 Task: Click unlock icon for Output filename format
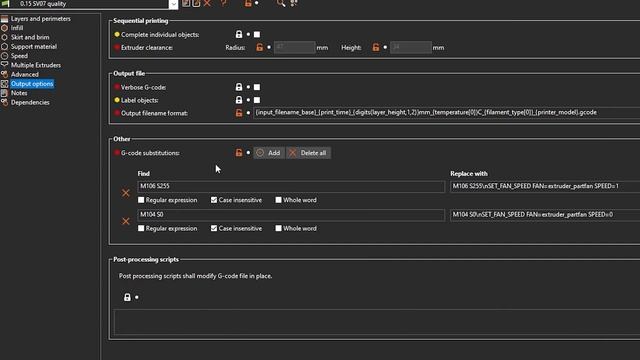(x=239, y=113)
